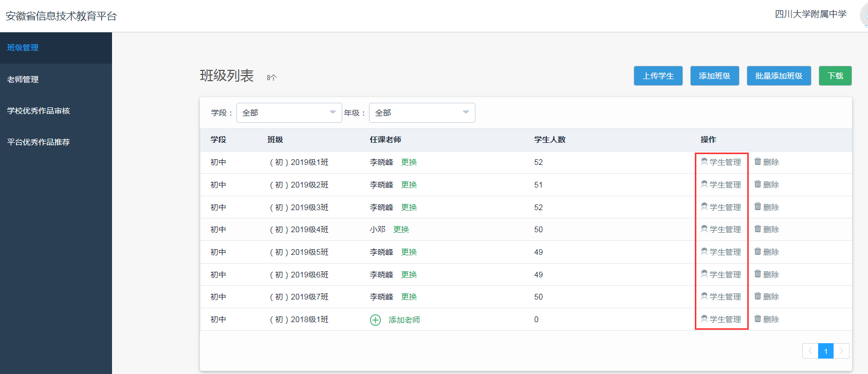Viewport: 868px width, 374px height.
Task: Select 学校优秀作品审核 in the sidebar
Action: point(39,111)
